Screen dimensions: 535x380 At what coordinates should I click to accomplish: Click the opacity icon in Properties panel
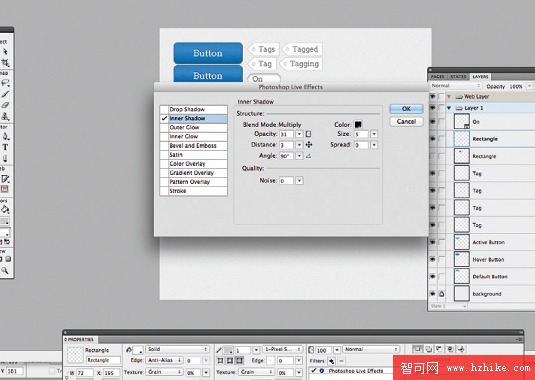coord(311,350)
